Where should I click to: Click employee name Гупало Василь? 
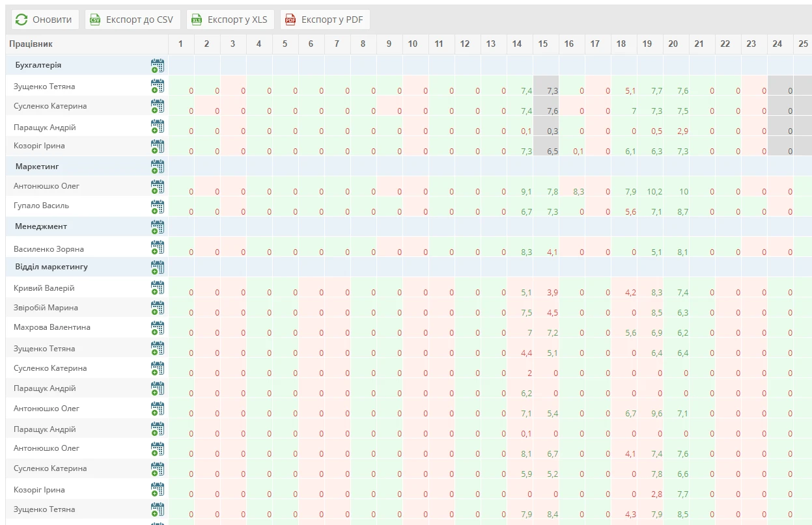(41, 206)
